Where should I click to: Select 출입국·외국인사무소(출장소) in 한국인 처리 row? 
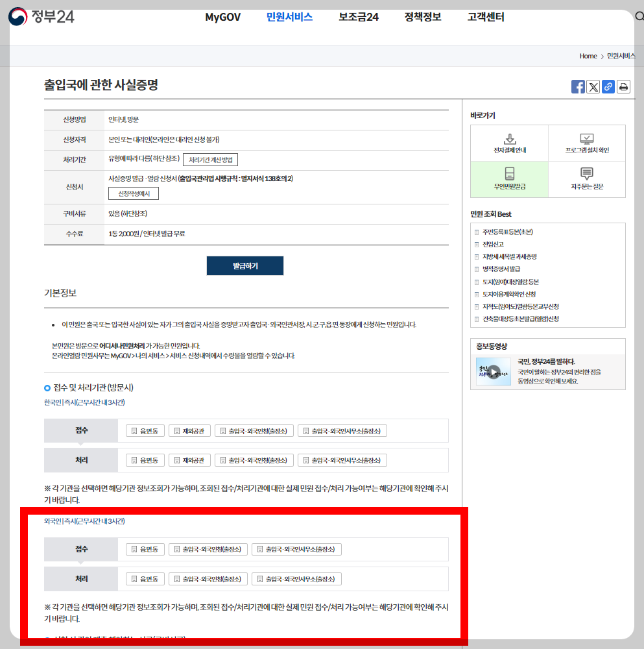pos(342,460)
